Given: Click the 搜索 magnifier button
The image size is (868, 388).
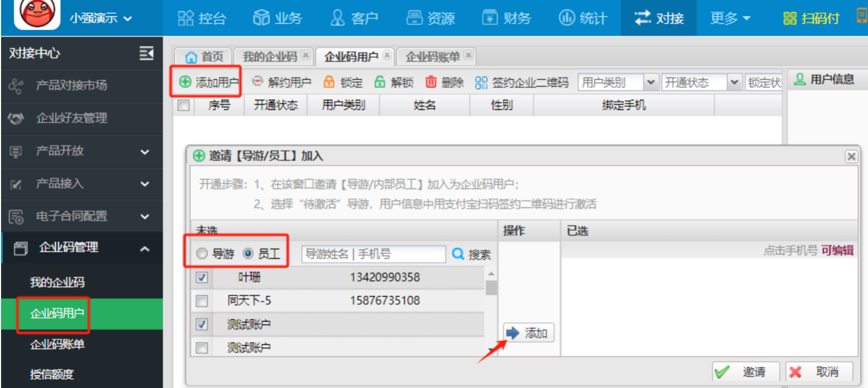Looking at the screenshot, I should 472,254.
